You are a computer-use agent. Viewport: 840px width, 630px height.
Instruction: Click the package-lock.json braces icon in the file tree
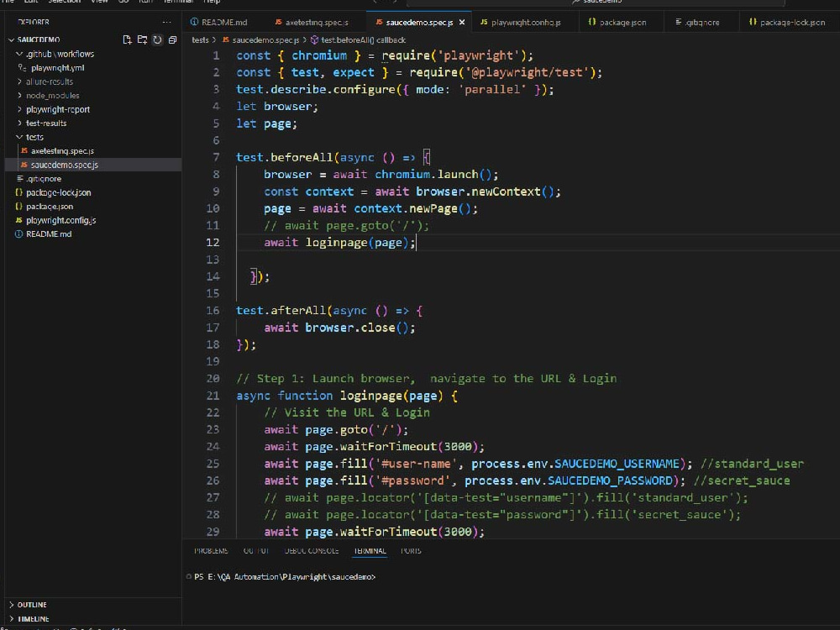click(18, 192)
